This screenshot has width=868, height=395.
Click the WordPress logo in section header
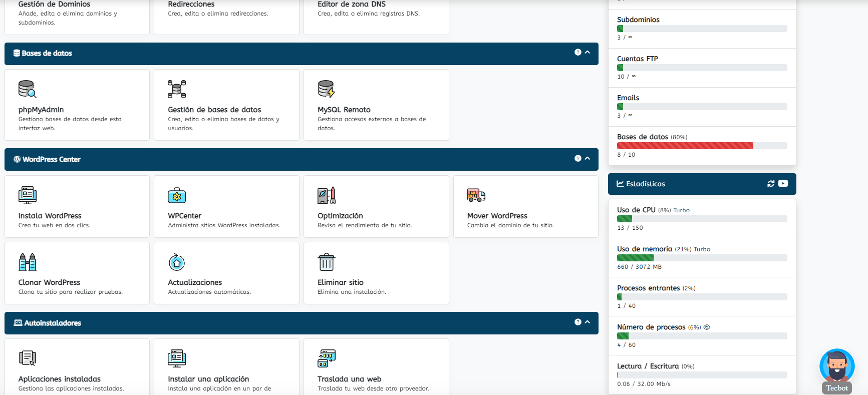pos(17,159)
